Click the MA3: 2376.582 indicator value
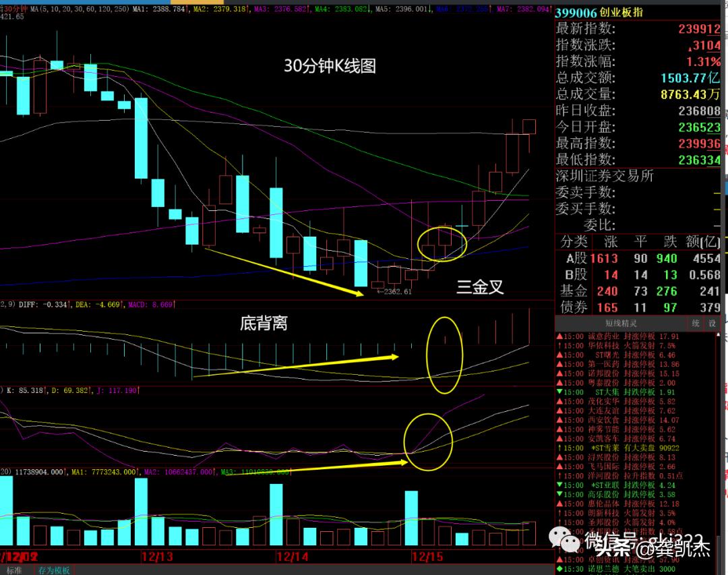This screenshot has width=728, height=575. (x=282, y=9)
